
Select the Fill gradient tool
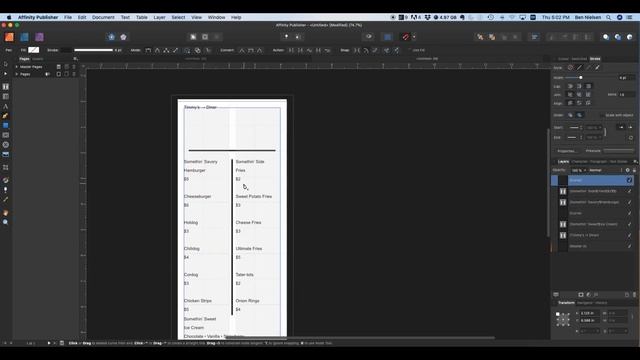5,180
